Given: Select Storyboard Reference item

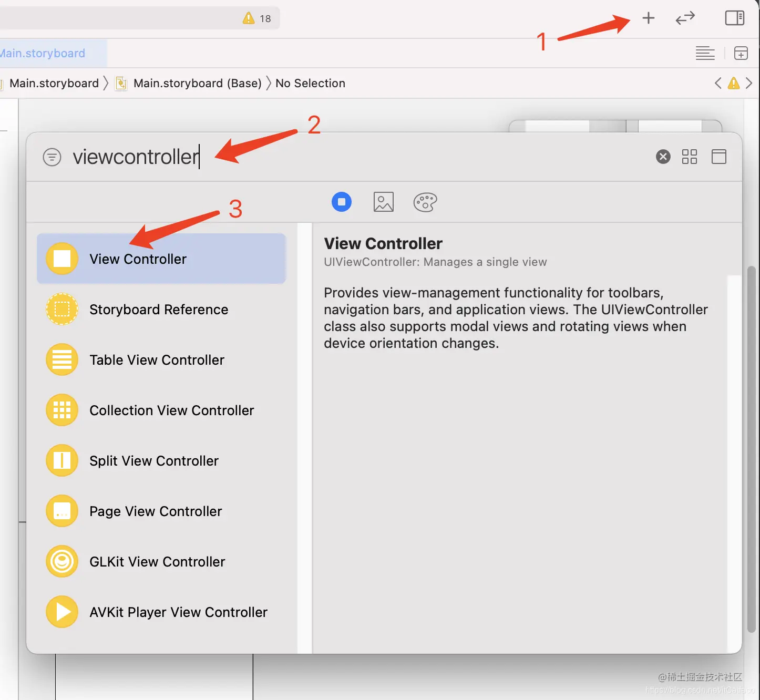Looking at the screenshot, I should tap(161, 309).
